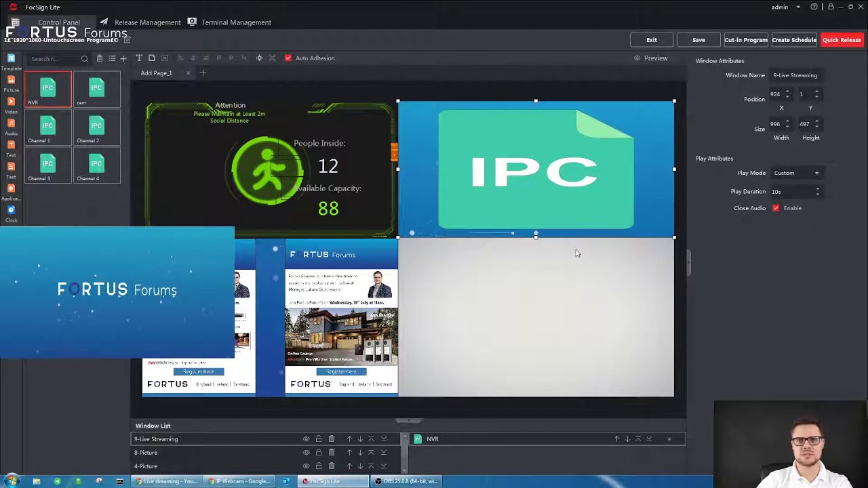
Task: Select the 4-Picture row in Window List
Action: pyautogui.click(x=266, y=466)
